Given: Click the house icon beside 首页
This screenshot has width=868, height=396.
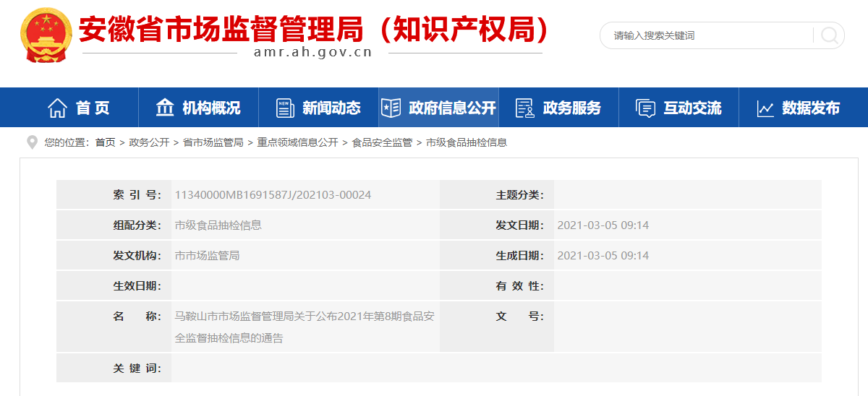Looking at the screenshot, I should [57, 108].
